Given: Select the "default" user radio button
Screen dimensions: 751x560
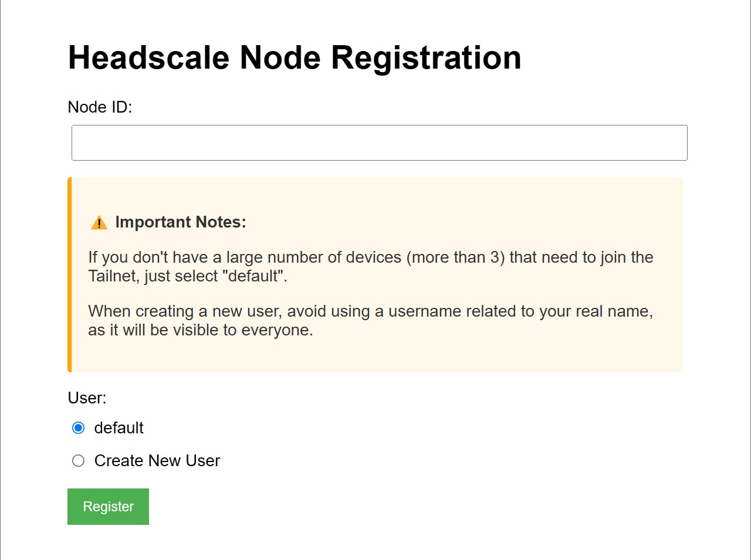Looking at the screenshot, I should 78,428.
